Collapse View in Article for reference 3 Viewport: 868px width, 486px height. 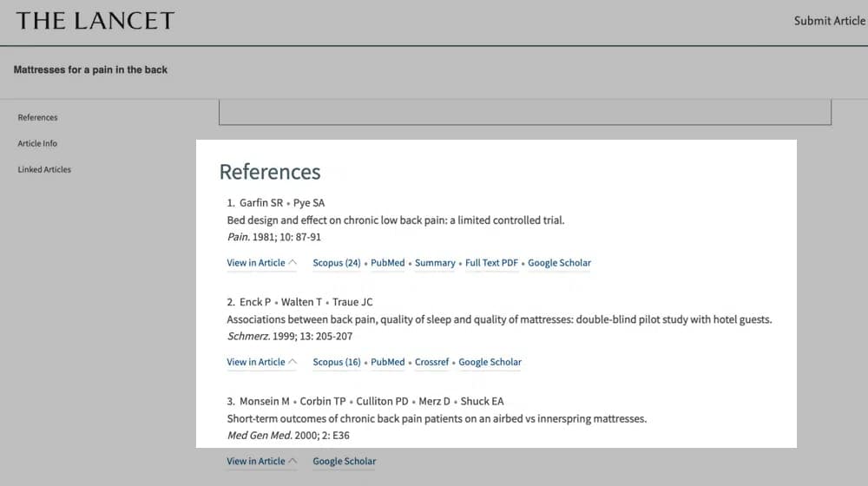click(261, 461)
